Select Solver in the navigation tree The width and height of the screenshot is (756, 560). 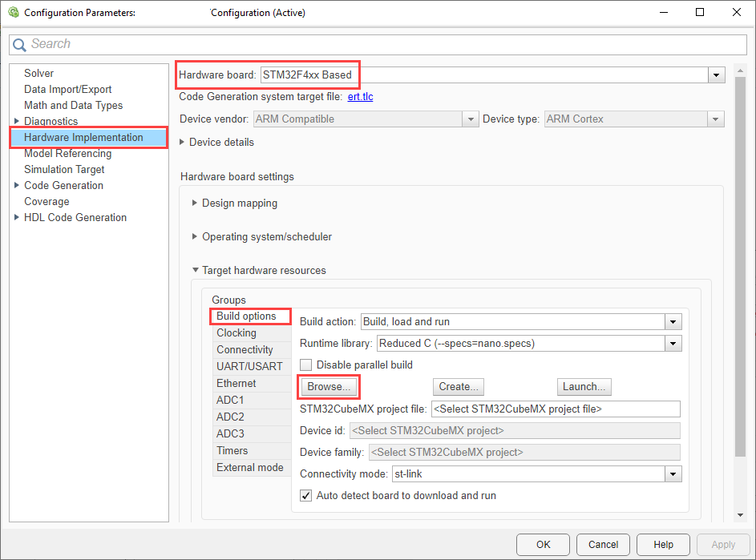click(38, 73)
